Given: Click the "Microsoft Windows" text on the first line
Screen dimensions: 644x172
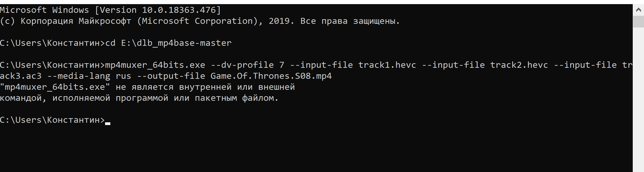Looking at the screenshot, I should pos(44,10).
